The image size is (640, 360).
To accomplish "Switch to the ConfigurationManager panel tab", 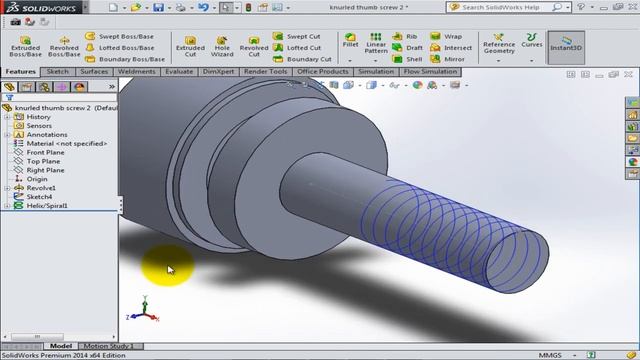I will [x=44, y=87].
